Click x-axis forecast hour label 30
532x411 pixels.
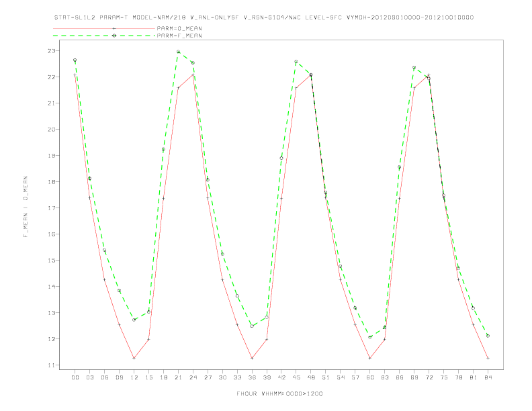coord(222,377)
